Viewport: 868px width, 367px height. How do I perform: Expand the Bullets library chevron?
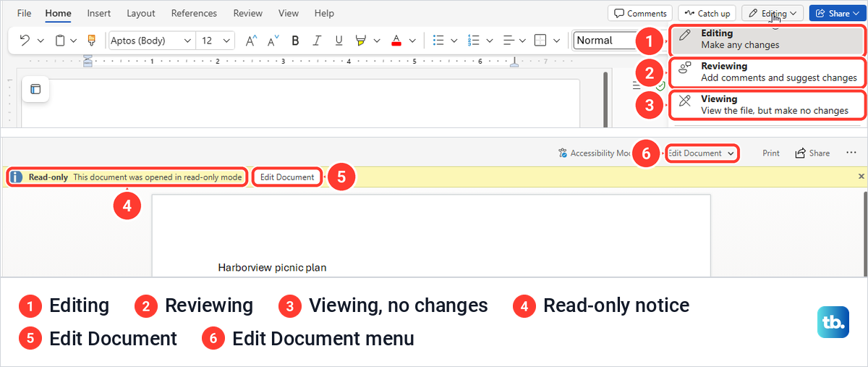454,41
